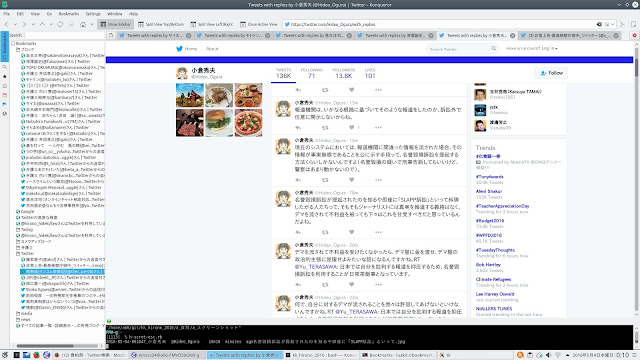The height and width of the screenshot is (360, 640).
Task: Open the pizza photo thumbnail
Action: tap(248, 122)
